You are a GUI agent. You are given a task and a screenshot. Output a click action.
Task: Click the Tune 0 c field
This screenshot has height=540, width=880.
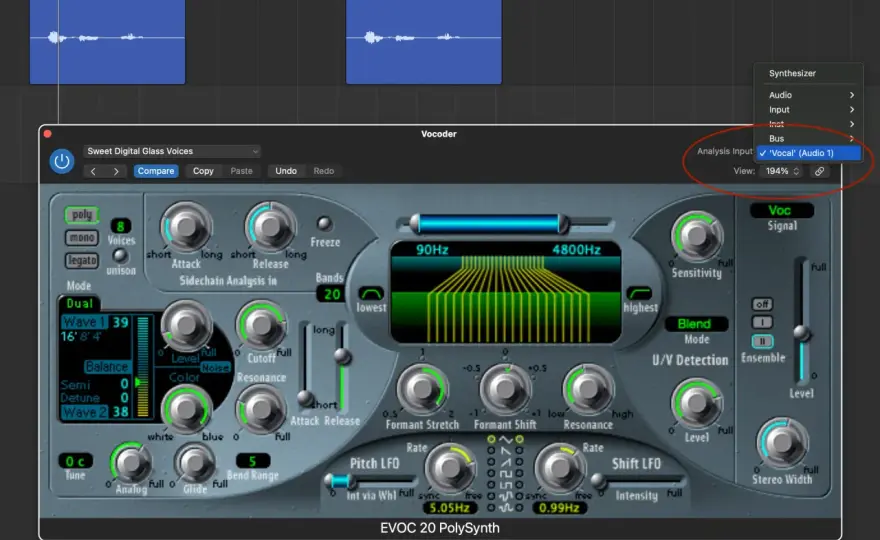[75, 461]
